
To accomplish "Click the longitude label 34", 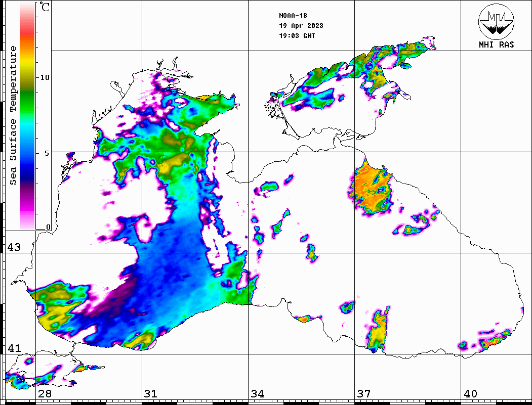I will point(257,394).
